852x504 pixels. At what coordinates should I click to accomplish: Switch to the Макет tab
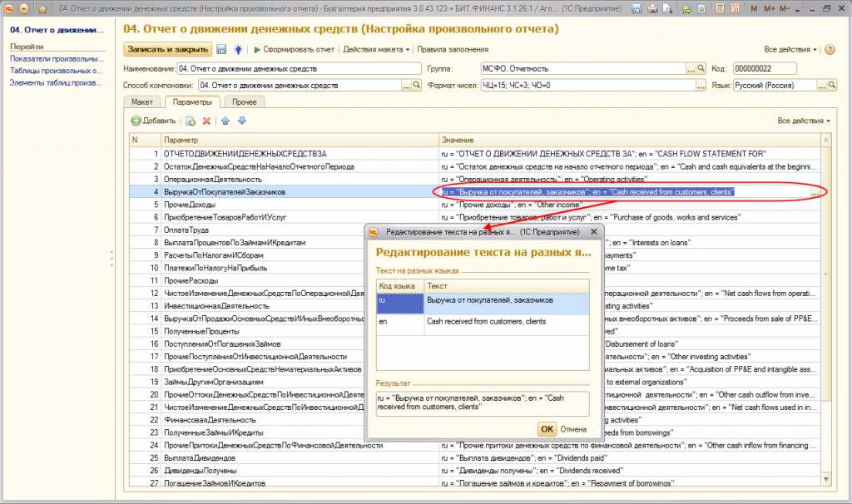coord(142,102)
